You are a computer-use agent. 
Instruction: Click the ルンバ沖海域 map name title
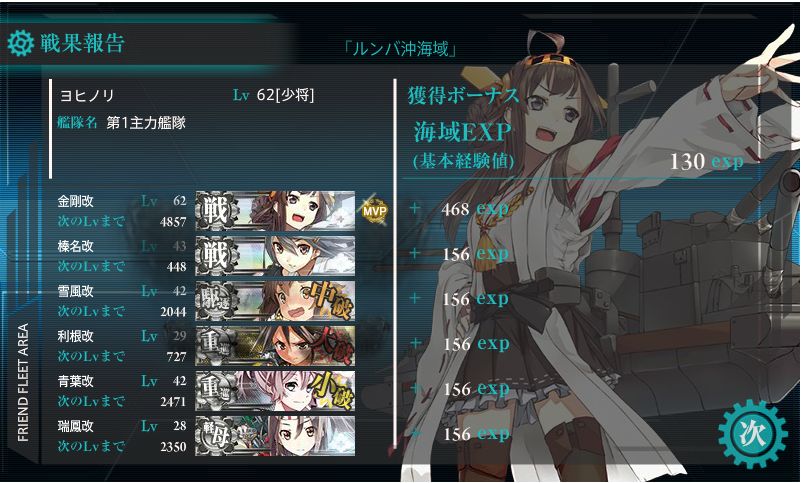[400, 50]
